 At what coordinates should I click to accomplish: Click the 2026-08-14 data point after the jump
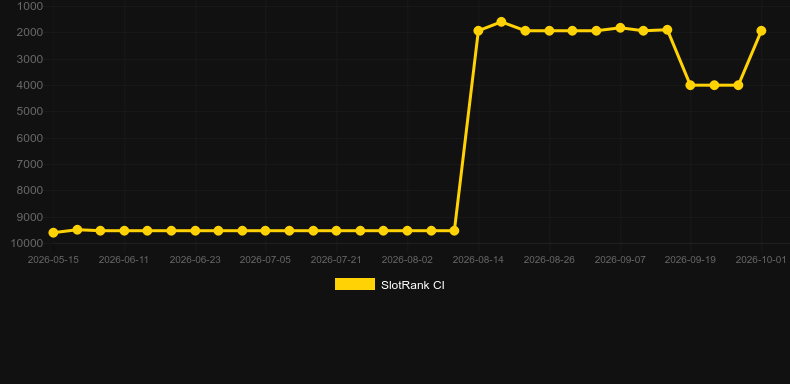coord(478,31)
